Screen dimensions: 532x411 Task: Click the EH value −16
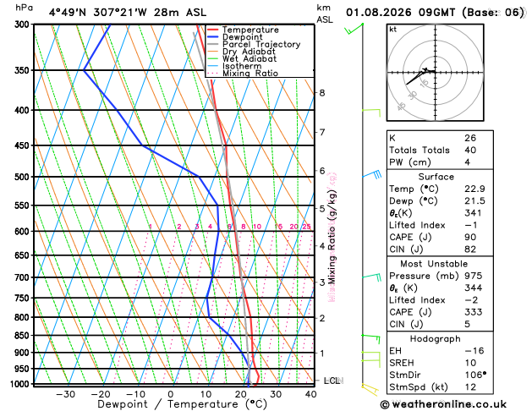tap(474, 351)
